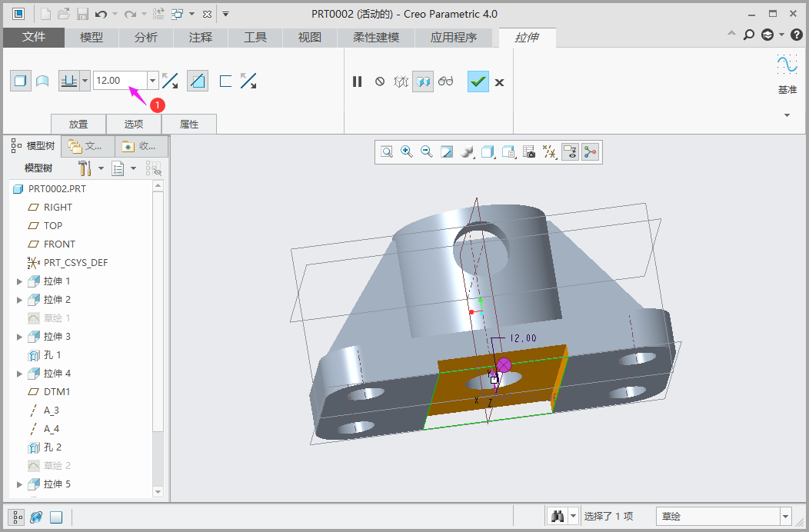809x532 pixels.
Task: Toggle extrude as surface option
Action: point(42,81)
